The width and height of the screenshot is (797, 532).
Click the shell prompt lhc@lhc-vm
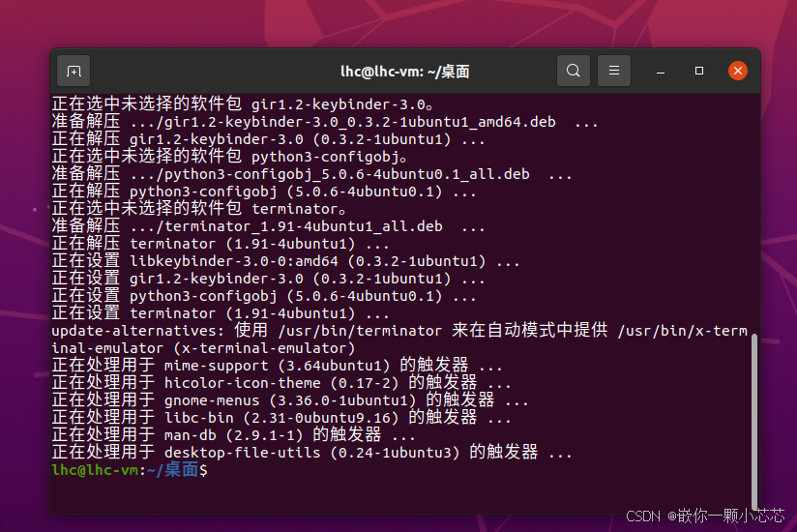95,470
